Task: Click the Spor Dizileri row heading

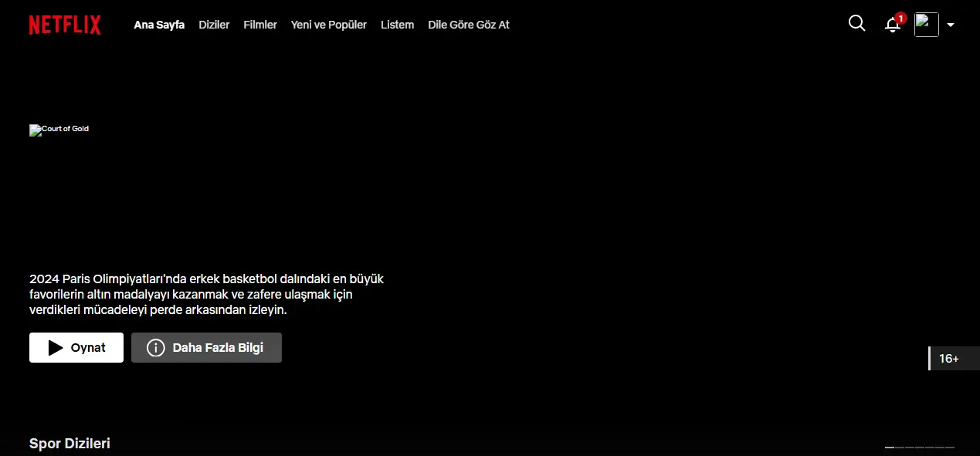Action: coord(70,444)
